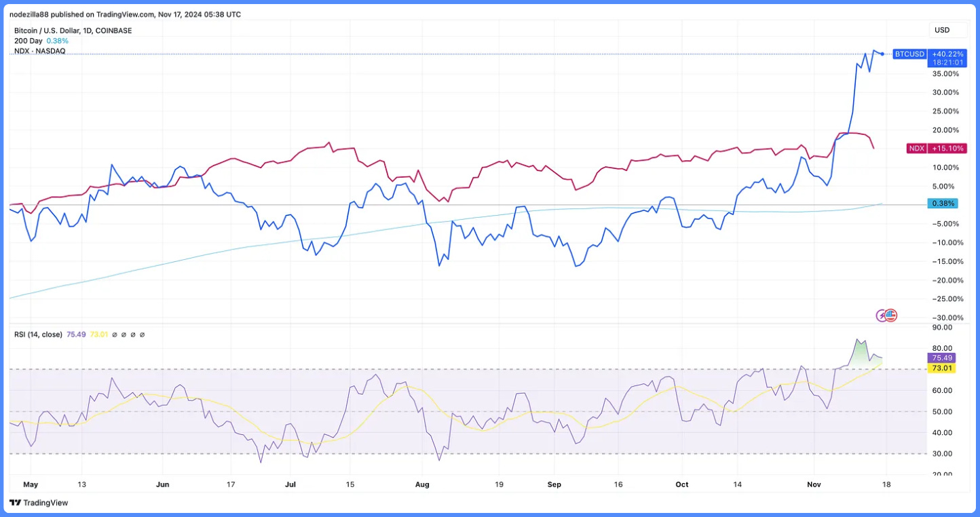Click the 18:21:01 countdown timer
Viewport: 980px width, 517px height.
[947, 62]
